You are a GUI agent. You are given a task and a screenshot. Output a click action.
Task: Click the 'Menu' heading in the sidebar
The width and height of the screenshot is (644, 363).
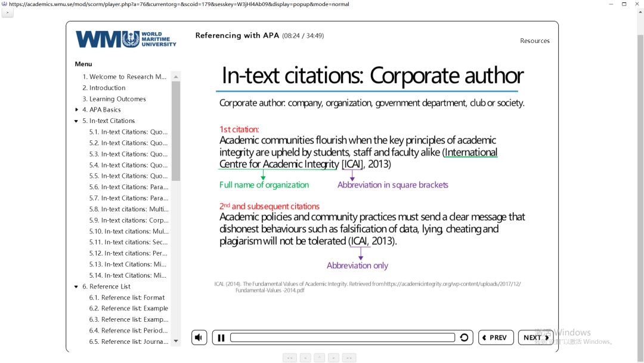click(83, 64)
